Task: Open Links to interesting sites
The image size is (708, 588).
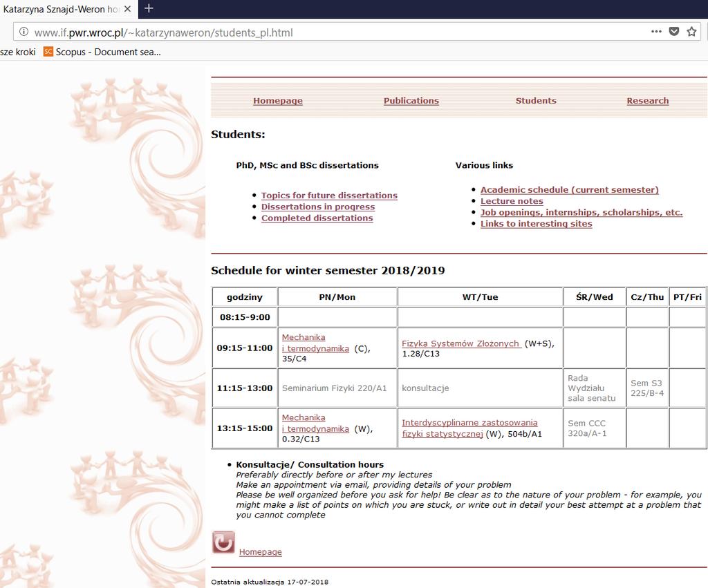Action: pyautogui.click(x=536, y=224)
